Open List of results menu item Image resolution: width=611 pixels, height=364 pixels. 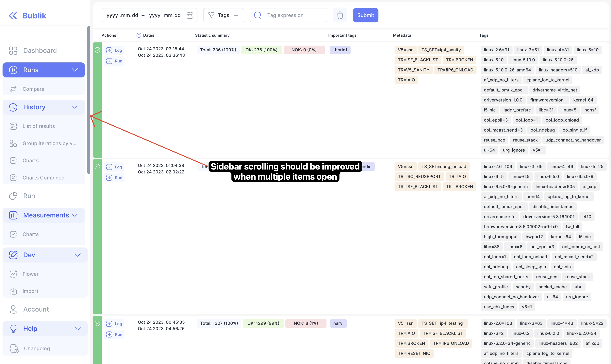39,126
